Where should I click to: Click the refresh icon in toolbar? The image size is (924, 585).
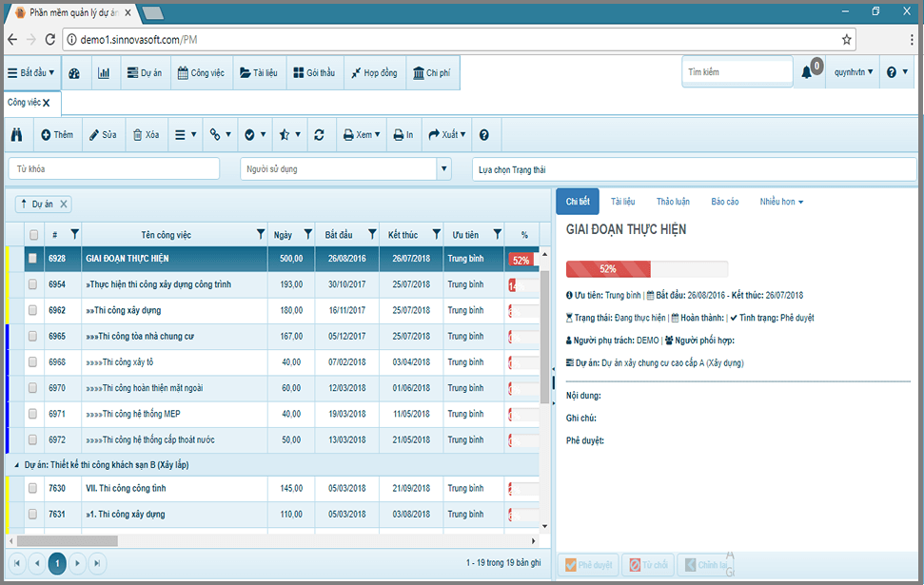click(x=319, y=135)
